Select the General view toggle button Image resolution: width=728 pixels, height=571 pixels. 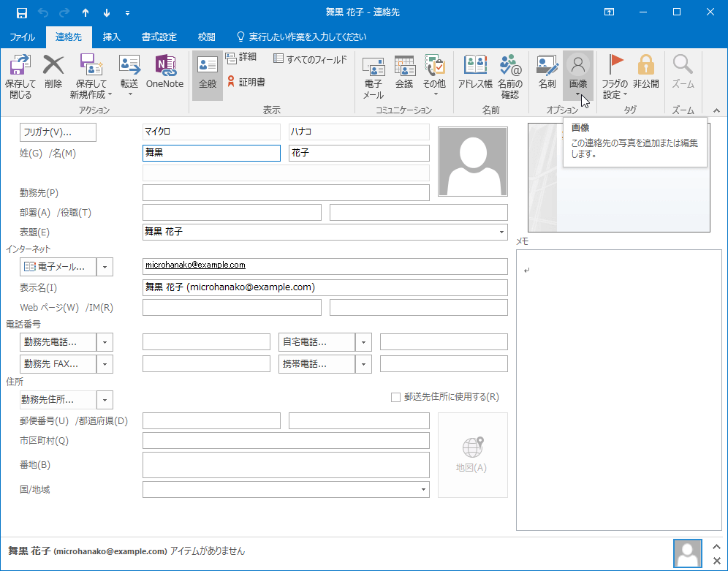[x=208, y=75]
